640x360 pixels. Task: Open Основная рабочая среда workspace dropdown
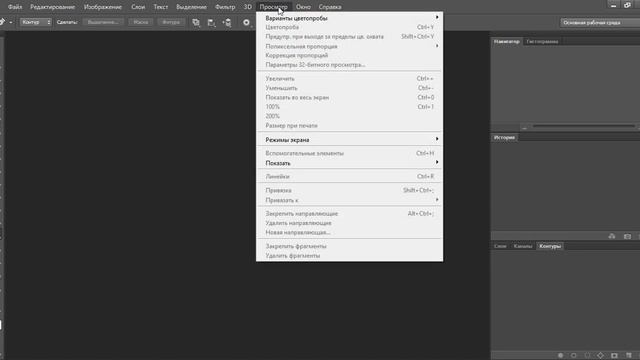pyautogui.click(x=600, y=22)
